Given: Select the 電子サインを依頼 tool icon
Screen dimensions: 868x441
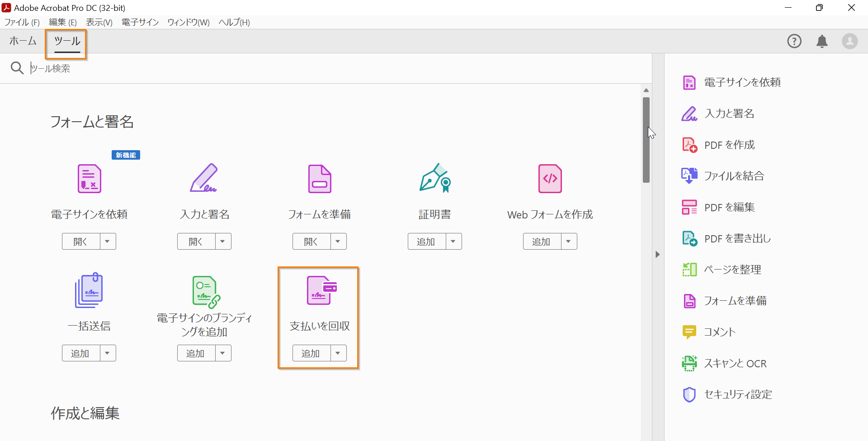Looking at the screenshot, I should [89, 179].
